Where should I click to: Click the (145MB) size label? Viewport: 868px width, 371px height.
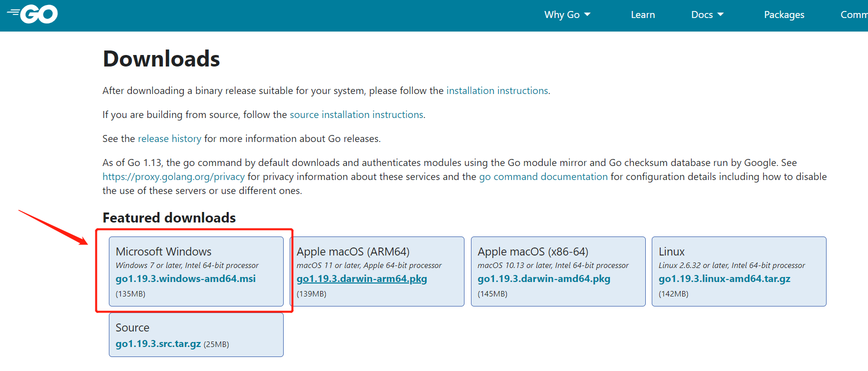pyautogui.click(x=492, y=293)
